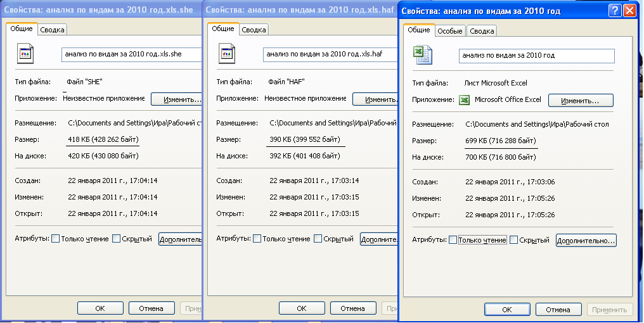Close the right properties dialog
The height and width of the screenshot is (323, 644).
coord(629,11)
